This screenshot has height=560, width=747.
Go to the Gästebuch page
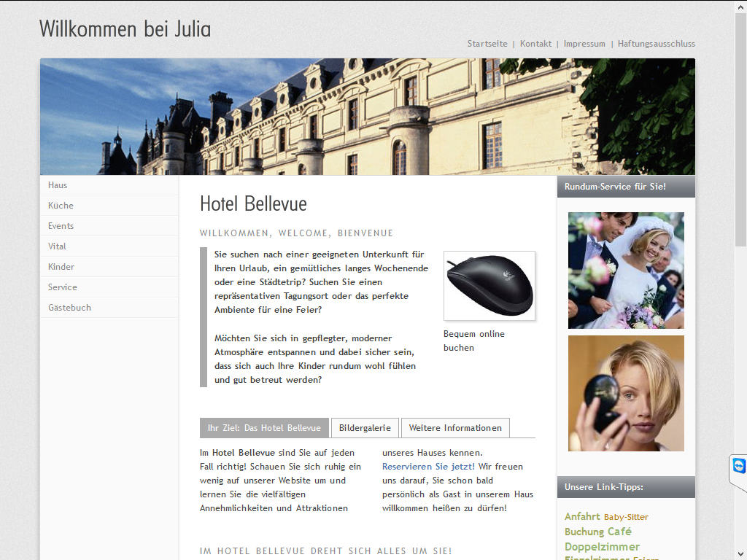[x=109, y=308]
